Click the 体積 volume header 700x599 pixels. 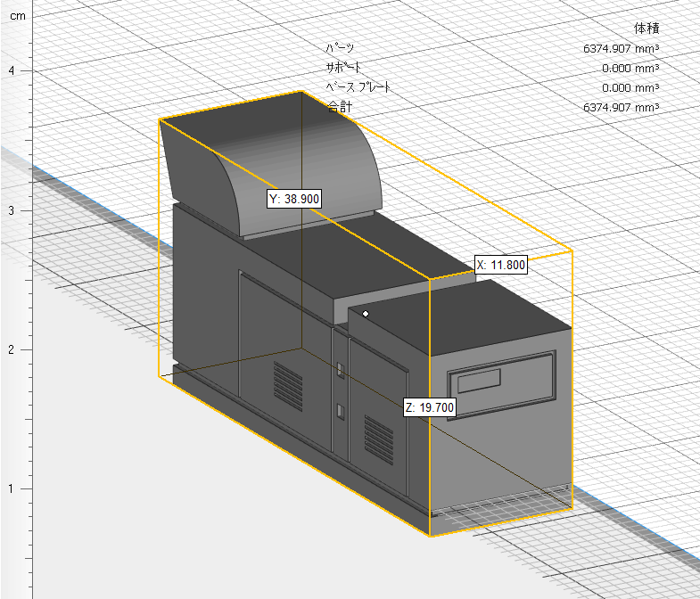click(x=646, y=29)
